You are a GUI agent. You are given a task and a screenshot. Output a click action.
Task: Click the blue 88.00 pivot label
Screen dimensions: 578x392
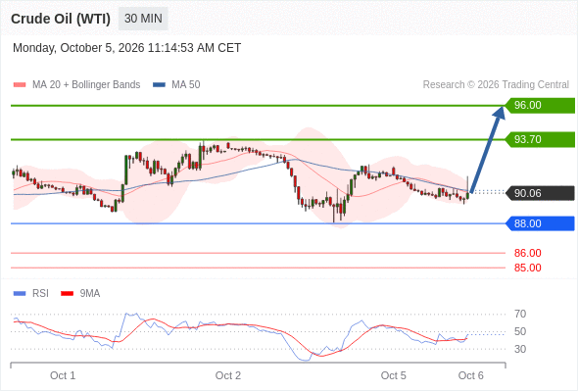click(x=540, y=223)
